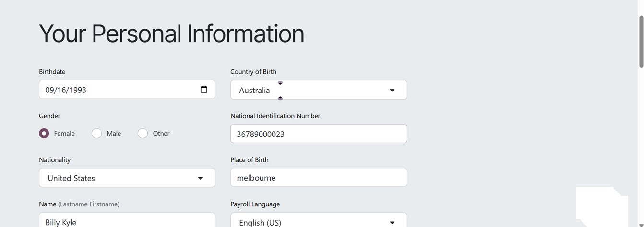Viewport: 644px width, 227px height.
Task: Open the Country of Birth dropdown
Action: (x=319, y=90)
